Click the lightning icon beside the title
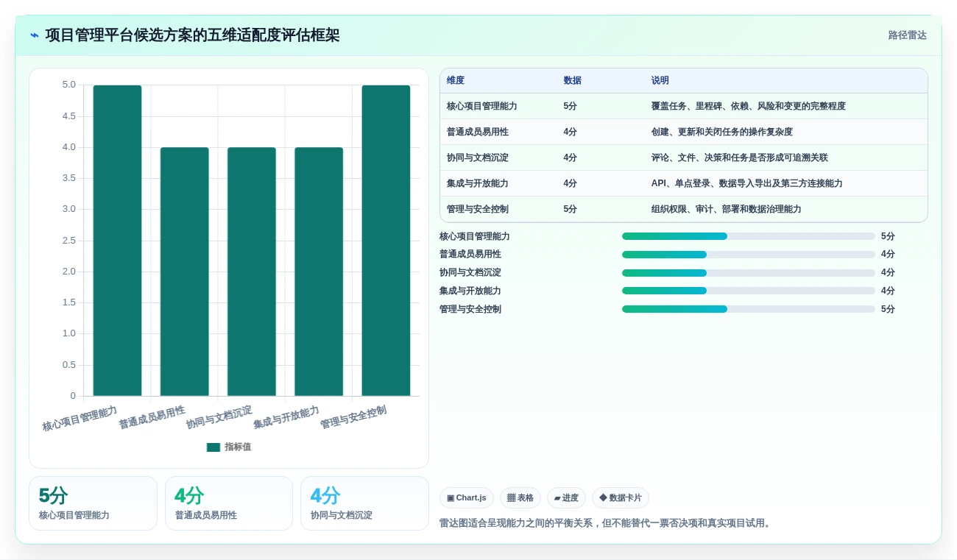This screenshot has height=560, width=957. tap(35, 35)
